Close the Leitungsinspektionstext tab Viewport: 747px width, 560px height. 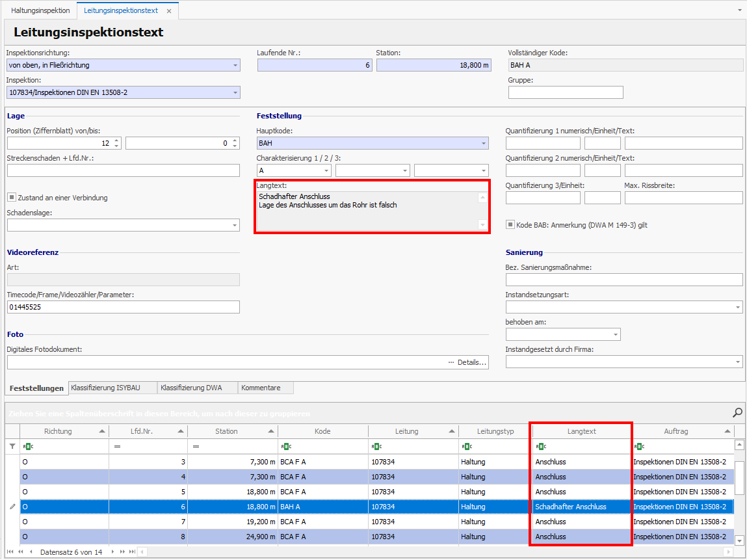(x=169, y=11)
